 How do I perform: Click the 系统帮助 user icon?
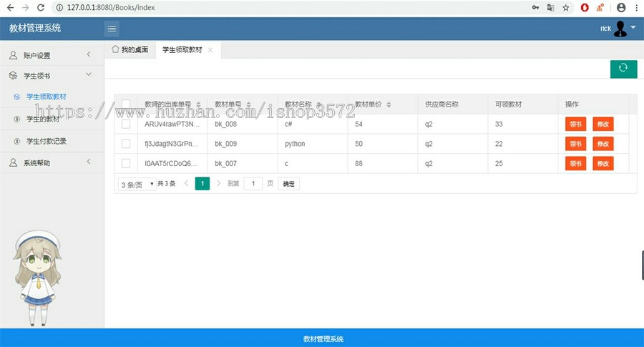click(13, 162)
